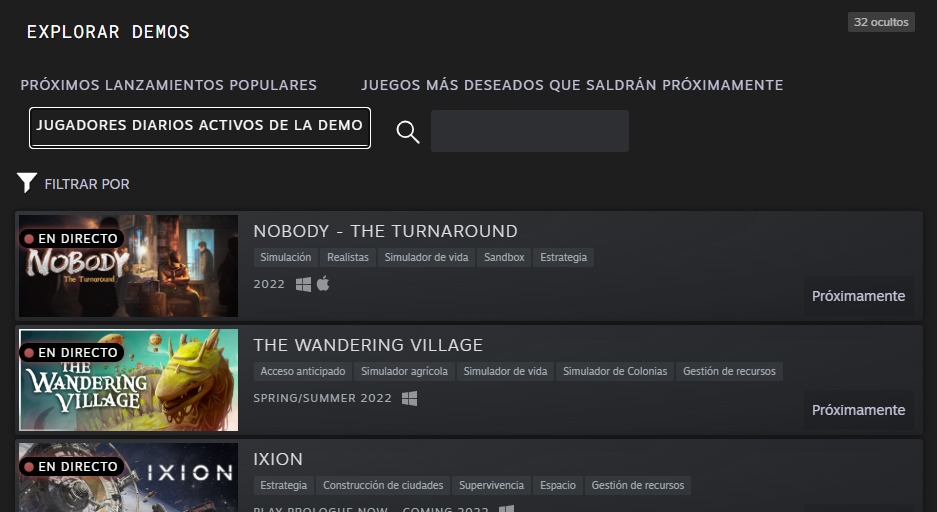Click Próximamente button for Nobody - The Turnaround
Viewport: 937px width, 512px height.
[x=858, y=296]
